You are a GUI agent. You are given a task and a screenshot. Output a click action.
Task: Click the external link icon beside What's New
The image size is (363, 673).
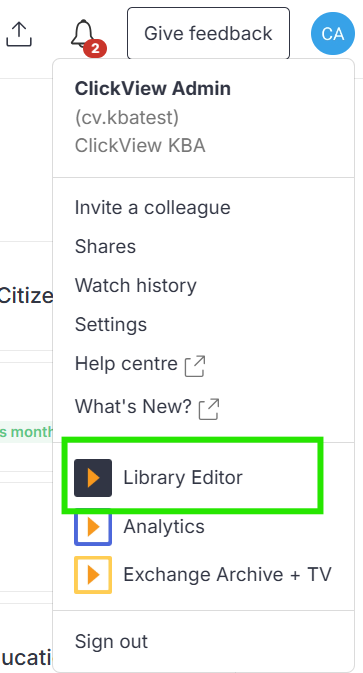pos(209,409)
